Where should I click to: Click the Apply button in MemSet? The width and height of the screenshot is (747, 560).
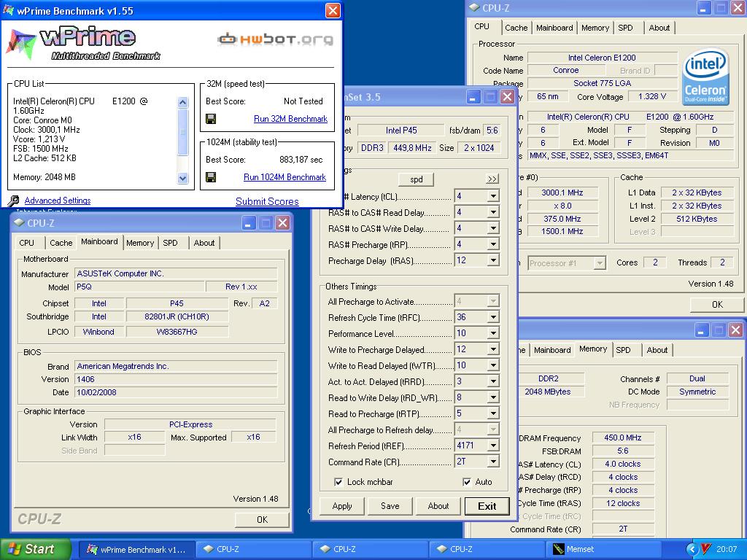coord(342,506)
